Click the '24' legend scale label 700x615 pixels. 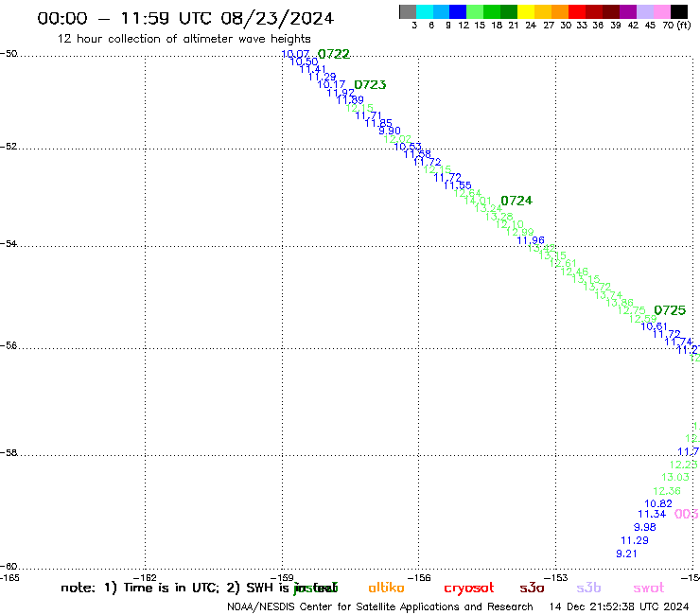pos(531,26)
